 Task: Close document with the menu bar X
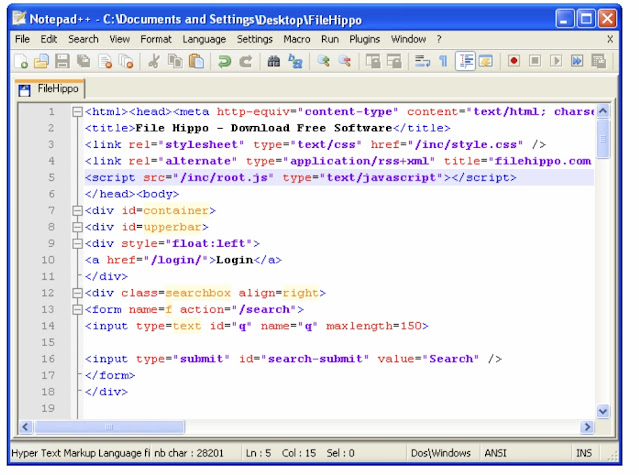pos(610,40)
